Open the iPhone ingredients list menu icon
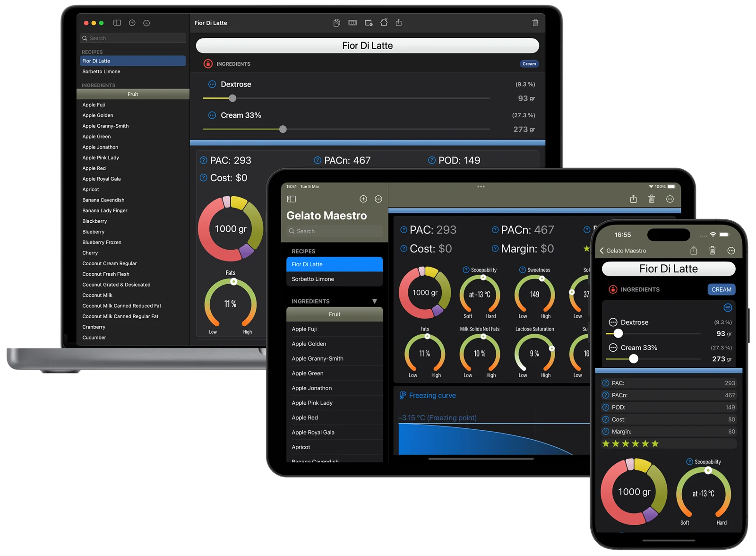This screenshot has width=756, height=556. click(728, 308)
